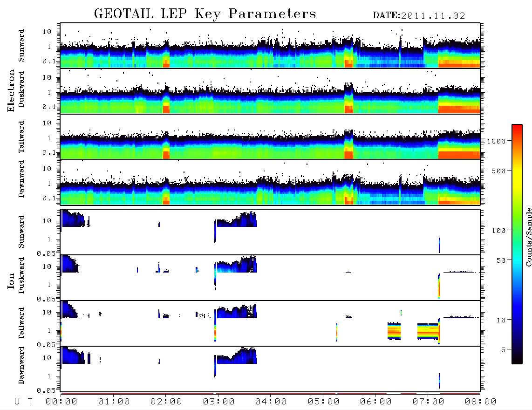
Task: Click the '0.05' tick on Ion Dawnward axis
Action: tap(46, 390)
